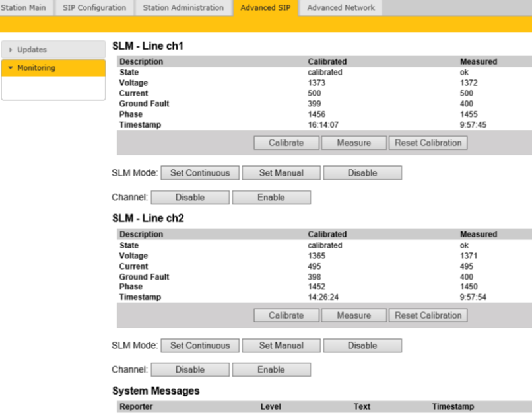Open the Station Main tab
The height and width of the screenshot is (415, 532).
(x=25, y=8)
